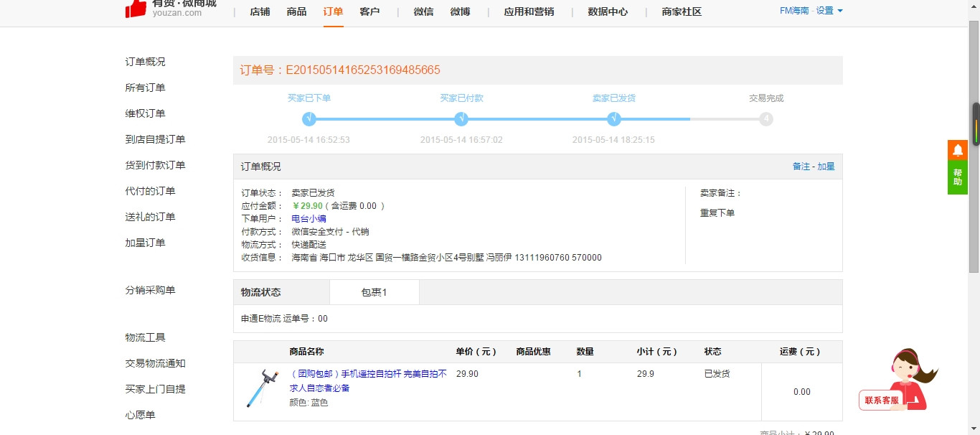Click the timestamp 2015-05-14 18:25:15
Image resolution: width=980 pixels, height=435 pixels.
pos(613,140)
